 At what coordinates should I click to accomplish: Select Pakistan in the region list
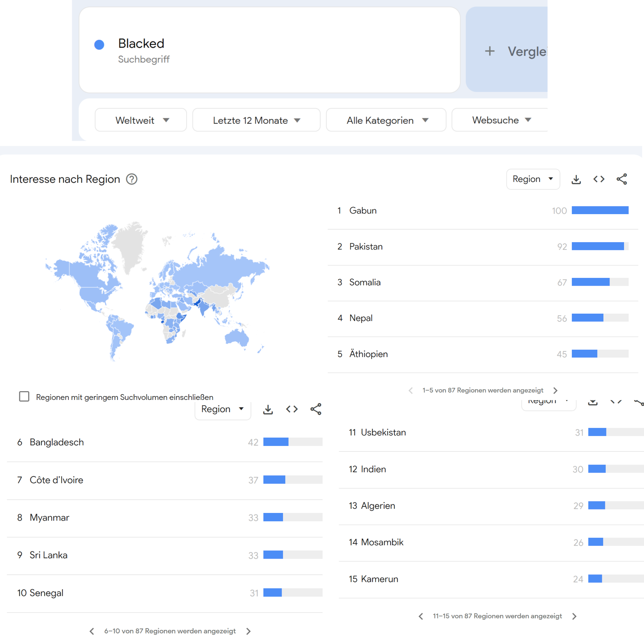click(483, 247)
